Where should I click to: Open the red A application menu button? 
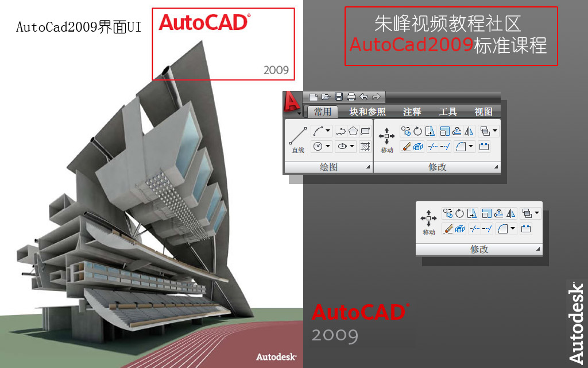click(292, 103)
